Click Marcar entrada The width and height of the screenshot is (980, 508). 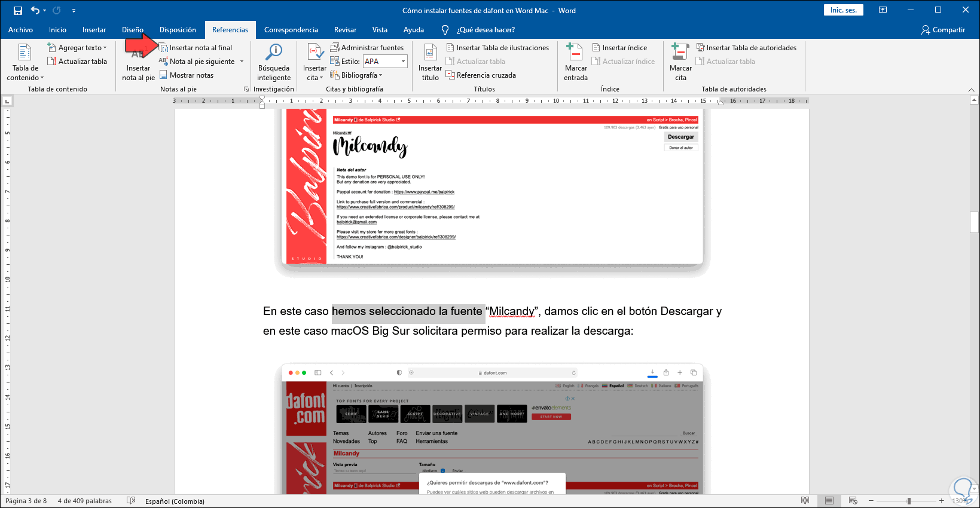pyautogui.click(x=576, y=62)
